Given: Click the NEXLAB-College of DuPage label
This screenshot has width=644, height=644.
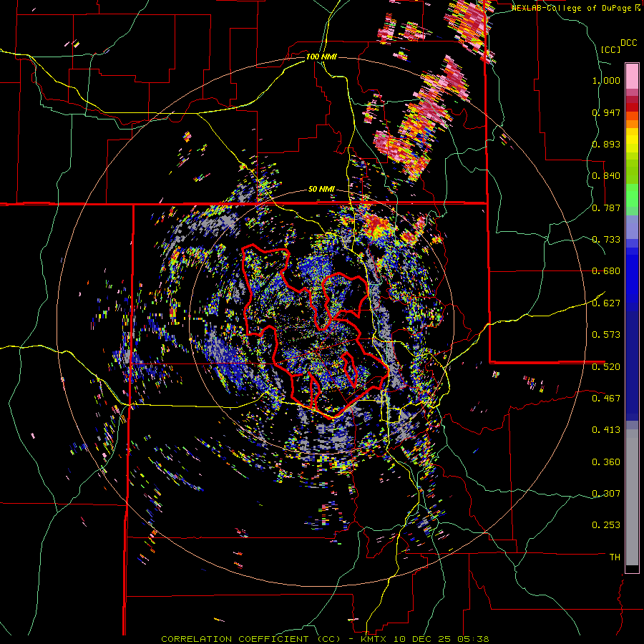Looking at the screenshot, I should click(572, 8).
